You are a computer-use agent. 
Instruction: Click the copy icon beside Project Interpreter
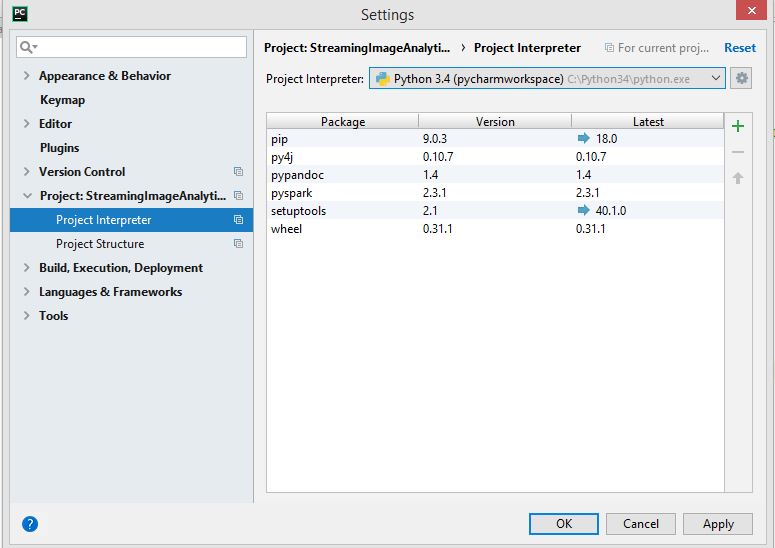[238, 219]
